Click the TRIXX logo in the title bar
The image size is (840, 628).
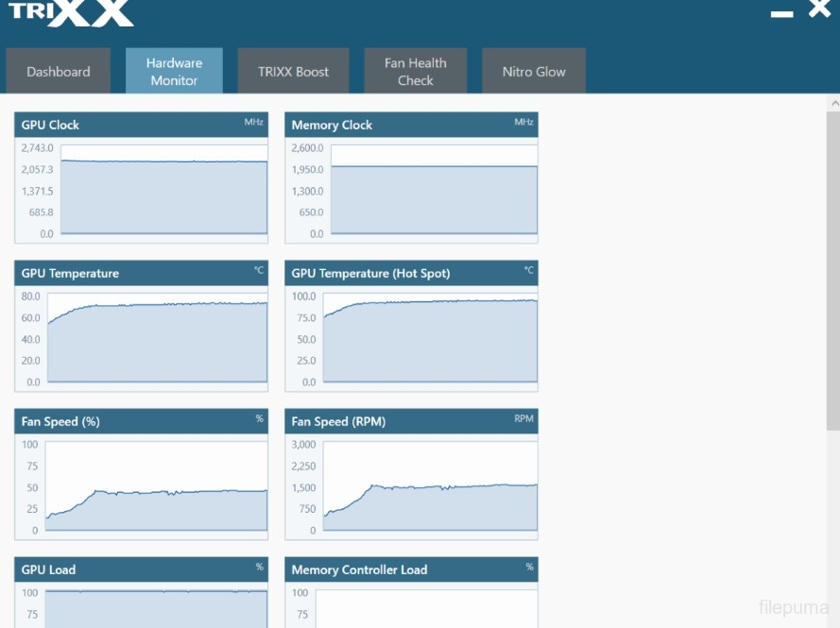(x=71, y=12)
